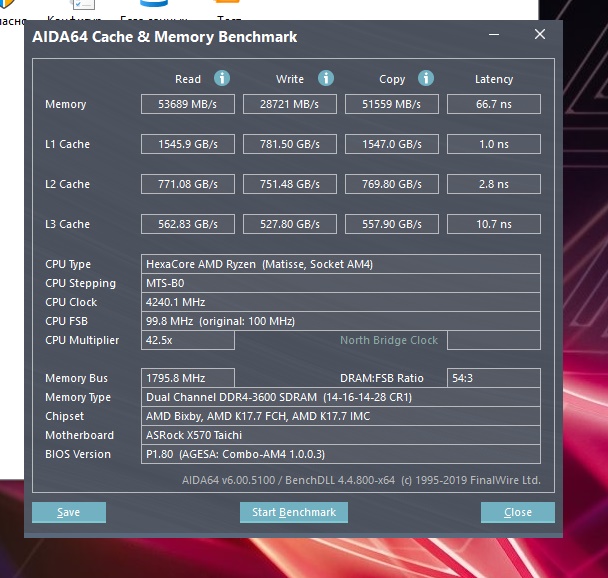608x578 pixels.
Task: Click the L3 Cache row label
Action: [x=67, y=224]
